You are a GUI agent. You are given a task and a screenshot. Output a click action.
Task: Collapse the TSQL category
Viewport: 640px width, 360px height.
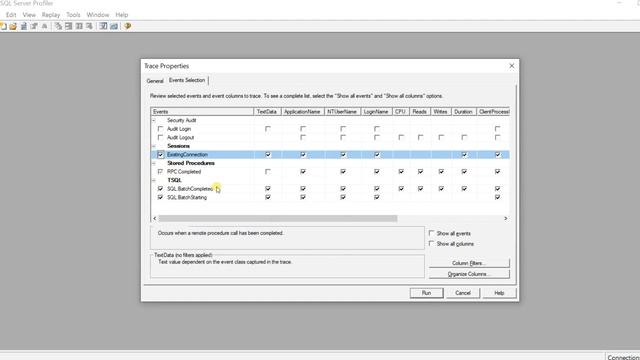coord(154,180)
